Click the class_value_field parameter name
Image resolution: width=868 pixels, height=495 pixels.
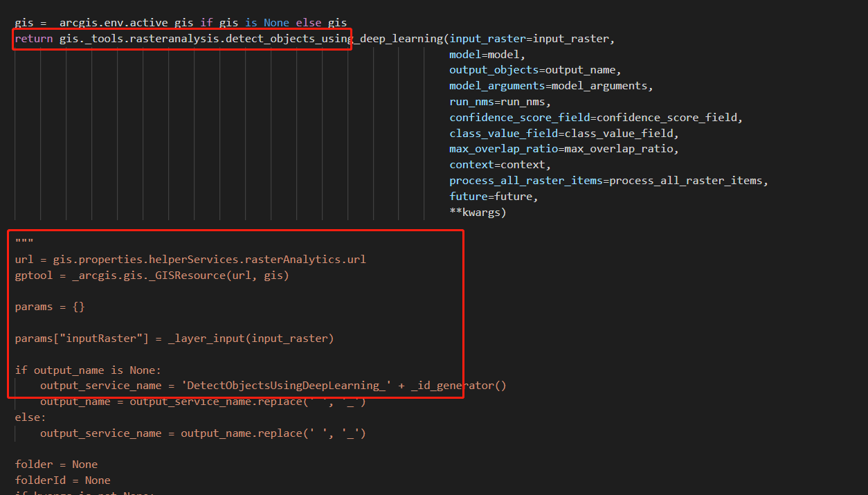point(491,133)
